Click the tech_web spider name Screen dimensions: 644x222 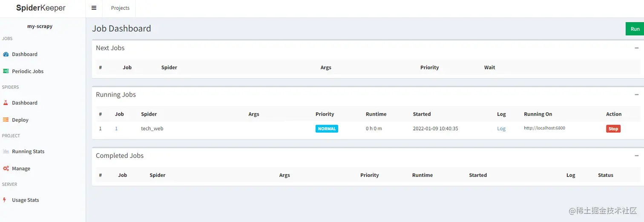pos(152,128)
